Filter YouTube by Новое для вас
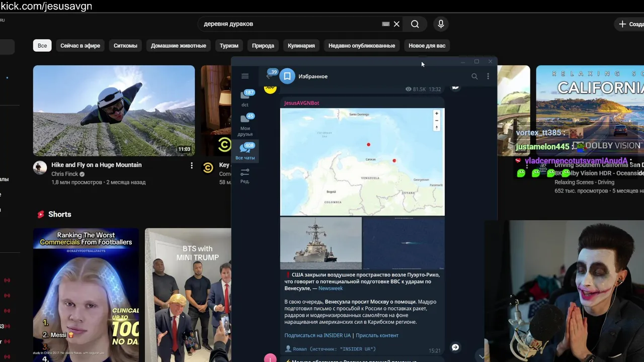Viewport: 644px width, 362px height. click(x=427, y=46)
